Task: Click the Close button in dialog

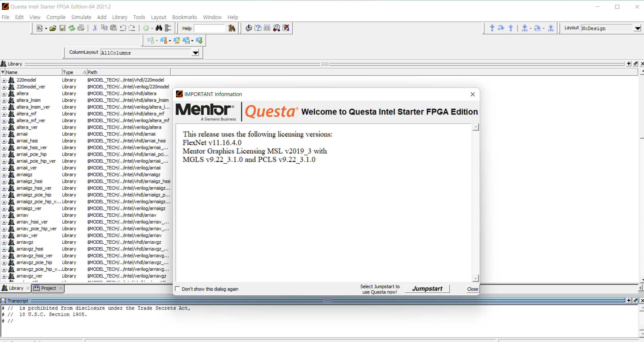Action: (472, 289)
